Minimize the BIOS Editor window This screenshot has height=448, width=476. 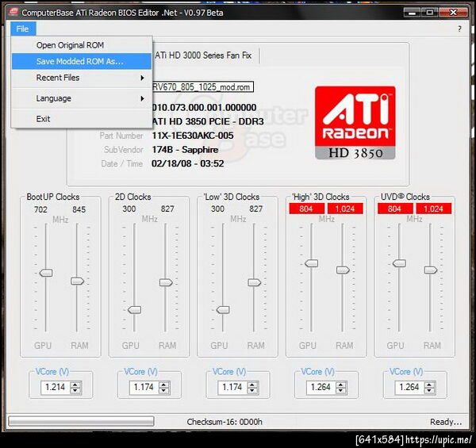[412, 13]
